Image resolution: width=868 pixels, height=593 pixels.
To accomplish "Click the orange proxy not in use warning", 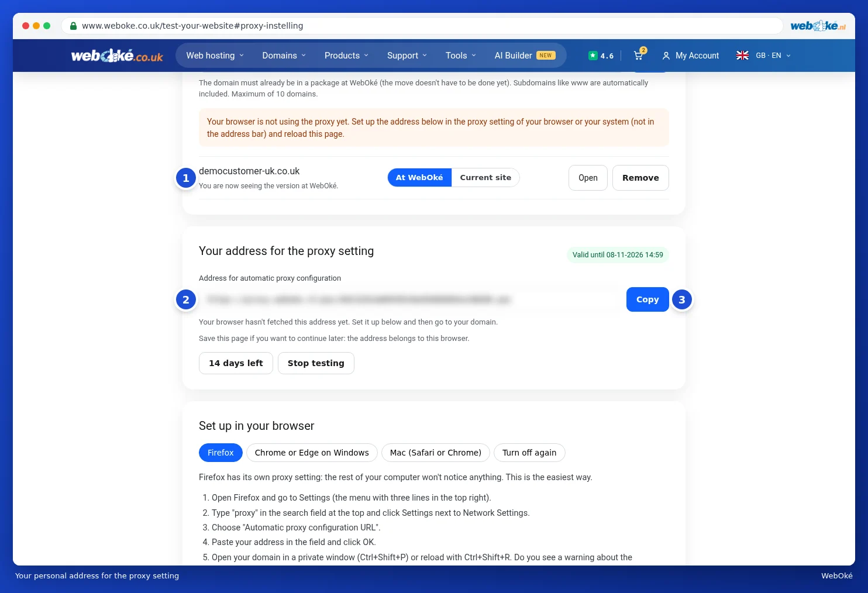I will pyautogui.click(x=434, y=127).
